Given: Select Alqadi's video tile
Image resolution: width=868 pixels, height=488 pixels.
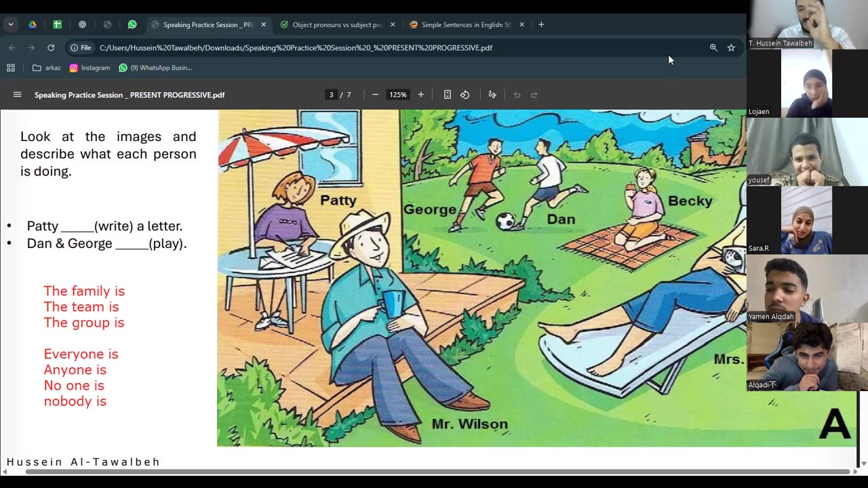Looking at the screenshot, I should click(808, 357).
